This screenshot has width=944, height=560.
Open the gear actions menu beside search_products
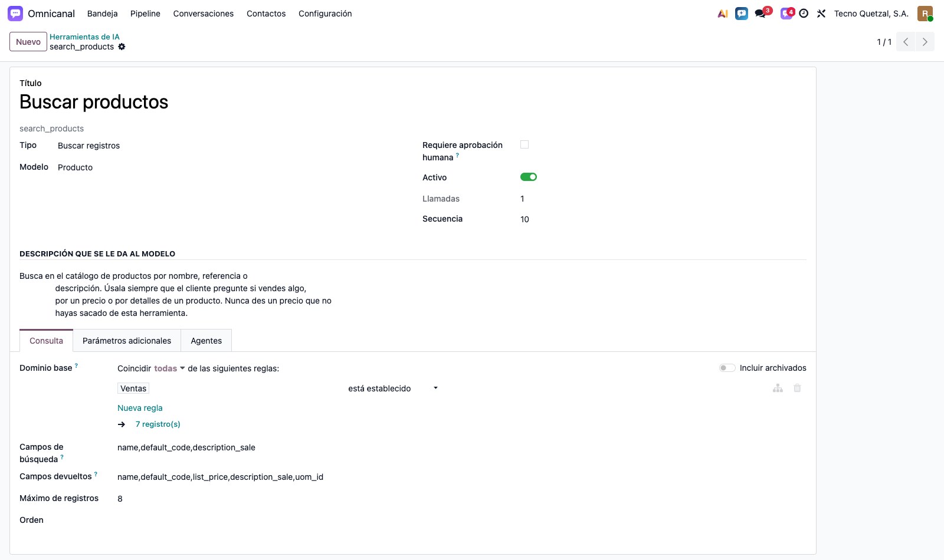[122, 47]
